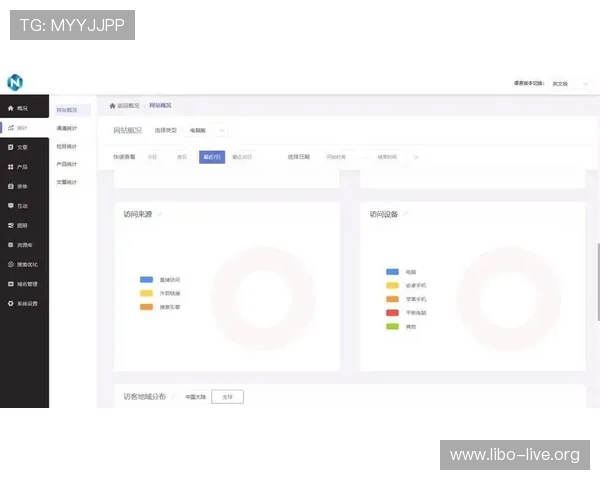The height and width of the screenshot is (480, 600).
Task: Open 文章 section via its sidebar icon
Action: tap(11, 147)
